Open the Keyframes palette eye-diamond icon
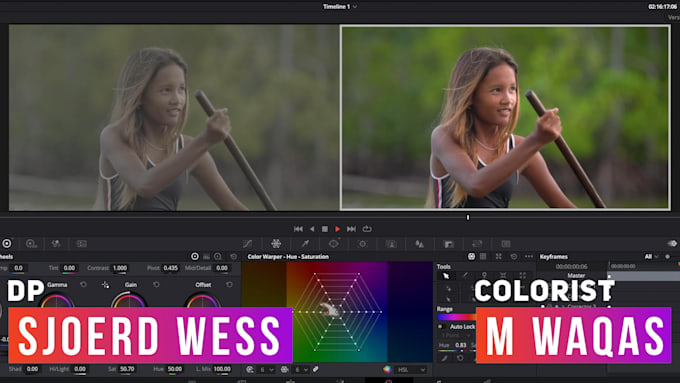The image size is (680, 383). pyautogui.click(x=672, y=243)
